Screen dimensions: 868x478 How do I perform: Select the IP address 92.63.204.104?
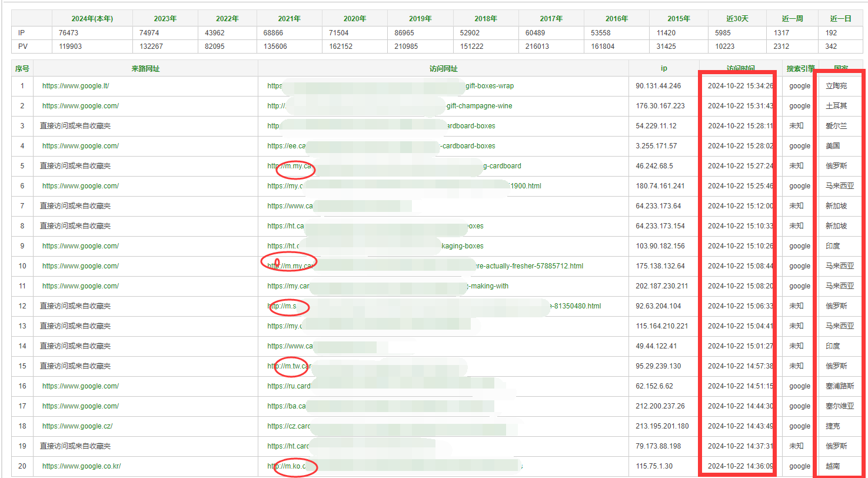click(659, 306)
